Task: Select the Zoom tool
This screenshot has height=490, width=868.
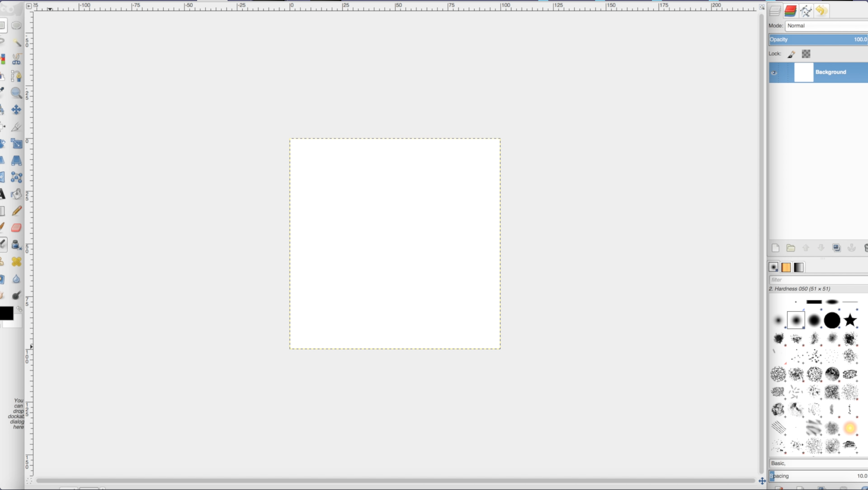Action: [x=16, y=93]
